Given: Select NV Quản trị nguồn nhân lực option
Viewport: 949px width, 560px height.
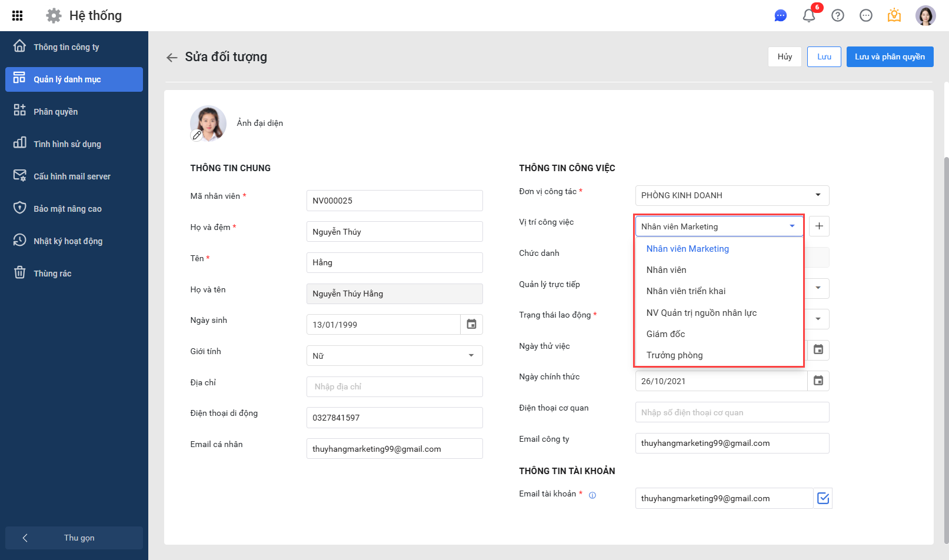Looking at the screenshot, I should [x=719, y=313].
